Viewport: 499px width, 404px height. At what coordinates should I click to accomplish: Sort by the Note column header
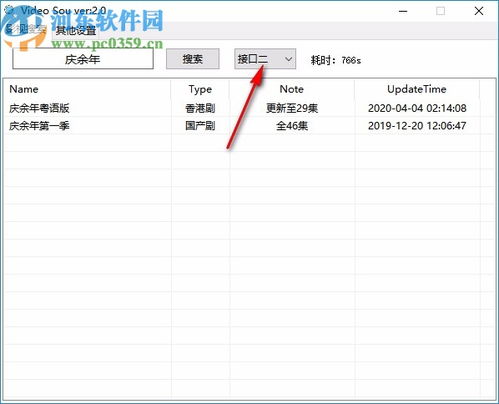[292, 89]
